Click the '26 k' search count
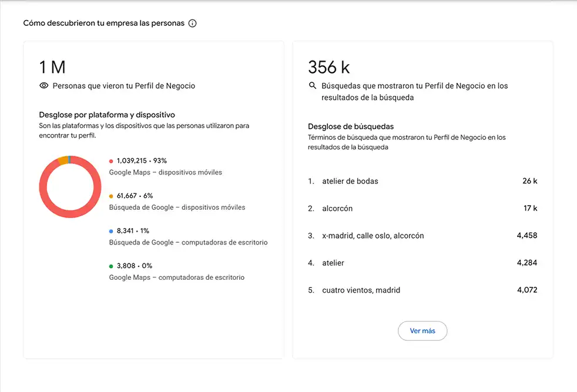This screenshot has height=392, width=577. click(x=529, y=181)
